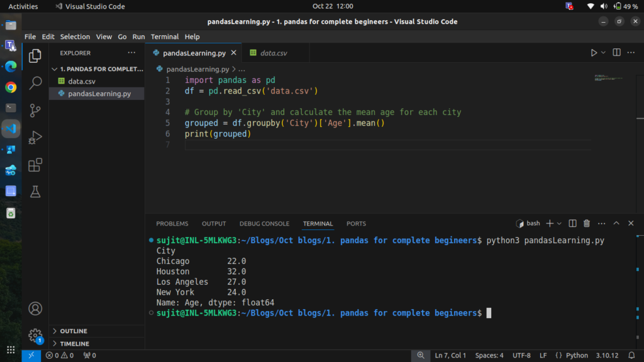
Task: Expand the OUTLINE section
Action: tap(74, 331)
